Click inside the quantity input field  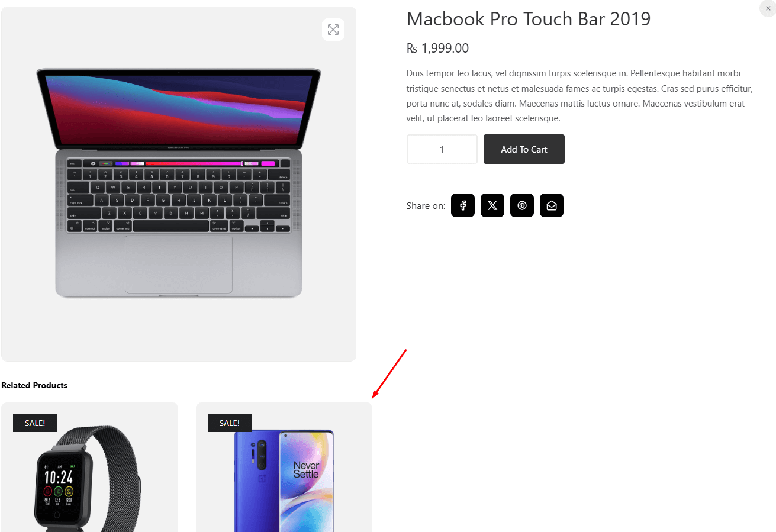pyautogui.click(x=442, y=149)
